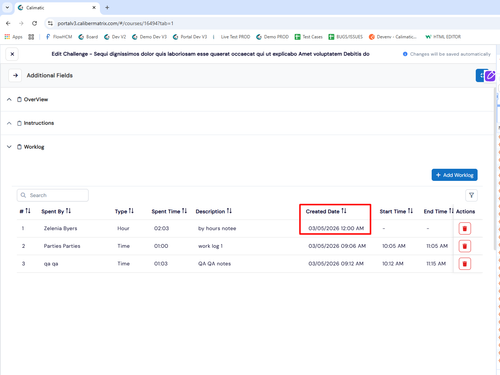
Task: Open the purple edit pencil icon
Action: (x=490, y=76)
